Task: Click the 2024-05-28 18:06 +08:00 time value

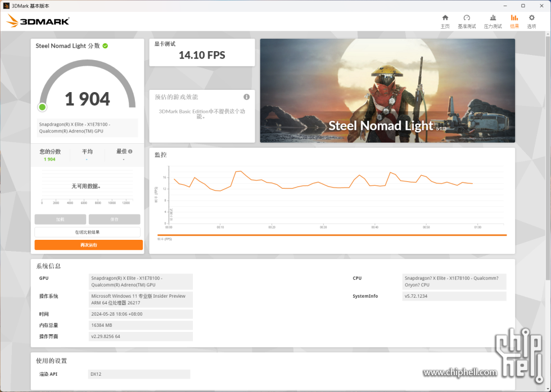Action: pyautogui.click(x=141, y=314)
